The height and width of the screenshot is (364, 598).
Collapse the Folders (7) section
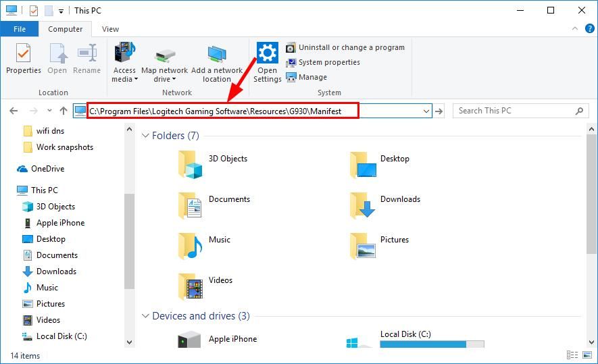(145, 136)
